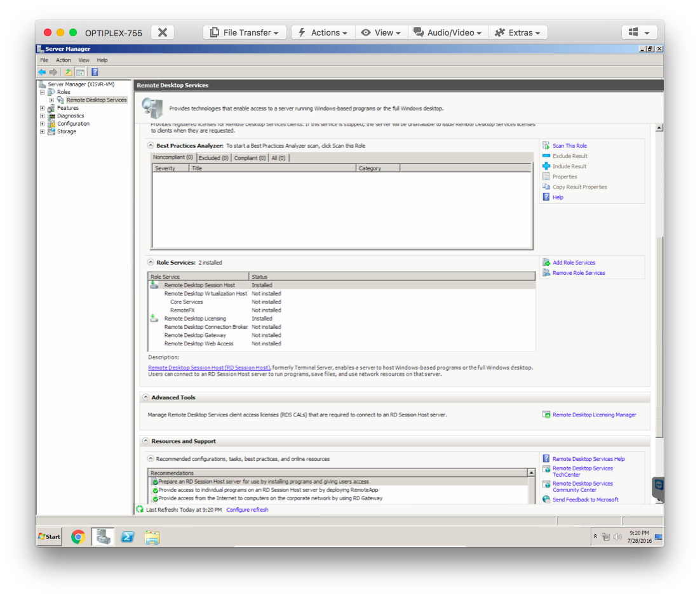Select Remote Desktop Gateway role service row
Viewport: 700px width, 598px height.
[x=342, y=335]
